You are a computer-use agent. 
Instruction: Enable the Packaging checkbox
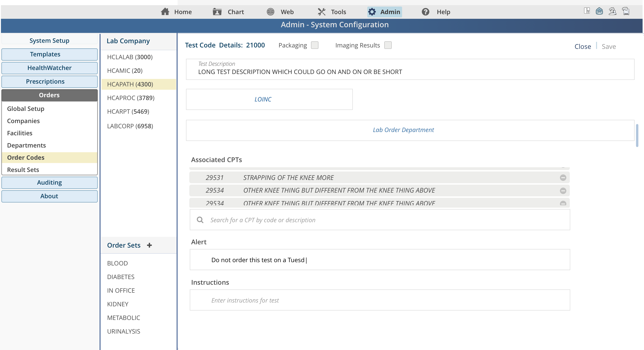[314, 45]
